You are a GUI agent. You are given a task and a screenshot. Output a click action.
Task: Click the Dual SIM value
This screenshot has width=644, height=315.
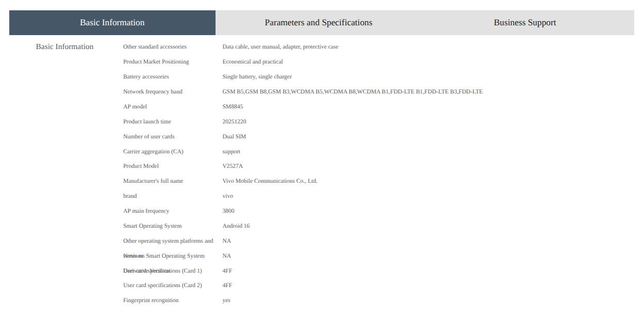(x=234, y=136)
